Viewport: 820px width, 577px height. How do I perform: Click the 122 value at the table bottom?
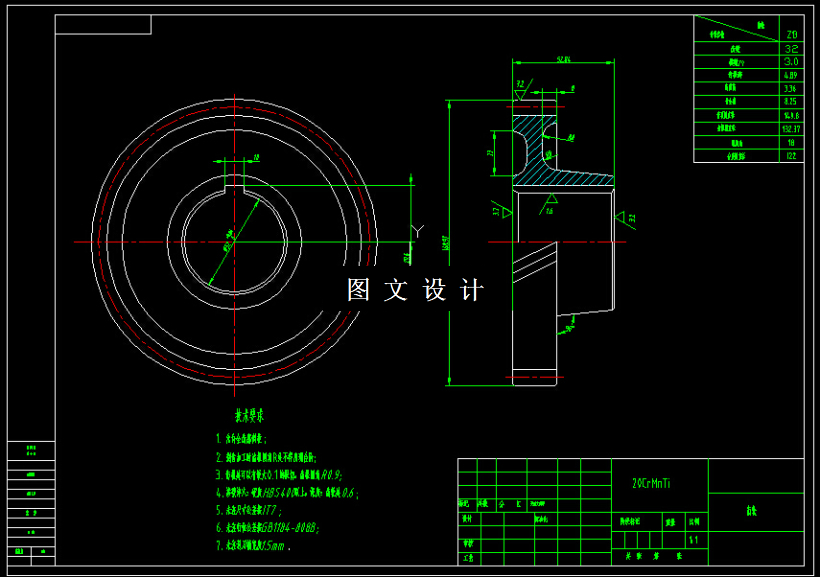point(789,154)
